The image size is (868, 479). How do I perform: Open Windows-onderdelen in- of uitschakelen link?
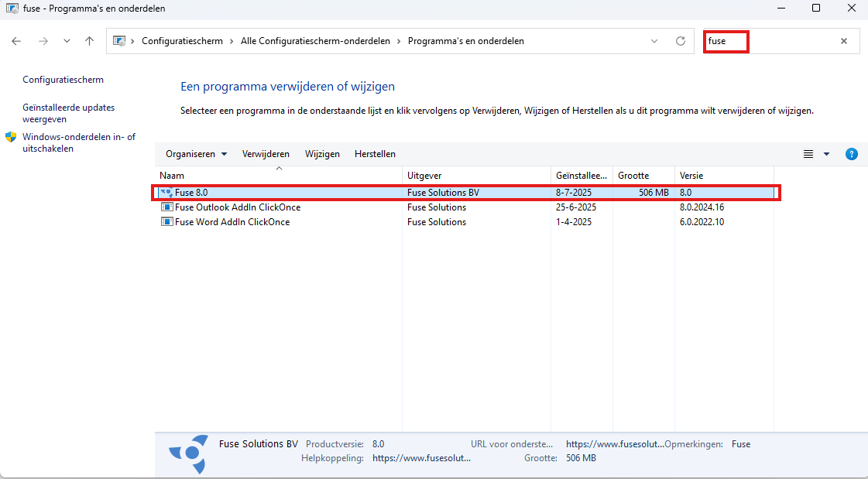[79, 142]
